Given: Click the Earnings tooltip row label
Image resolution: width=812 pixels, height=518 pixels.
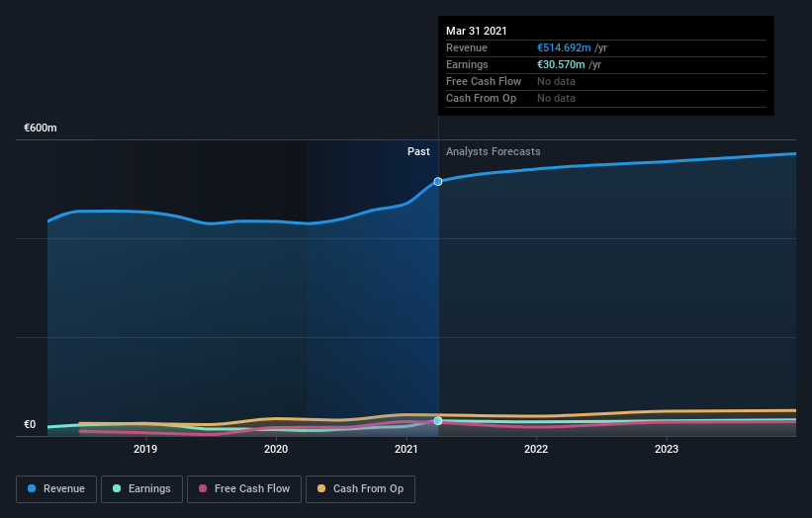Looking at the screenshot, I should [x=467, y=64].
